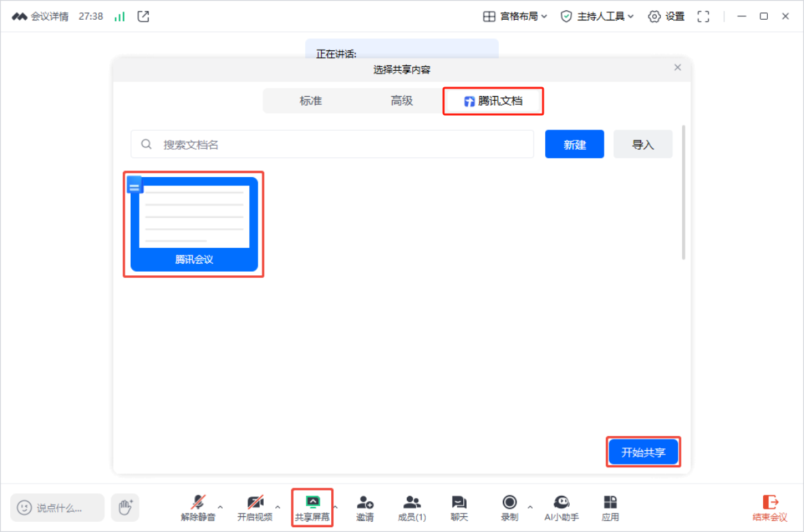804x532 pixels.
Task: Start recording (录制)
Action: (509, 508)
